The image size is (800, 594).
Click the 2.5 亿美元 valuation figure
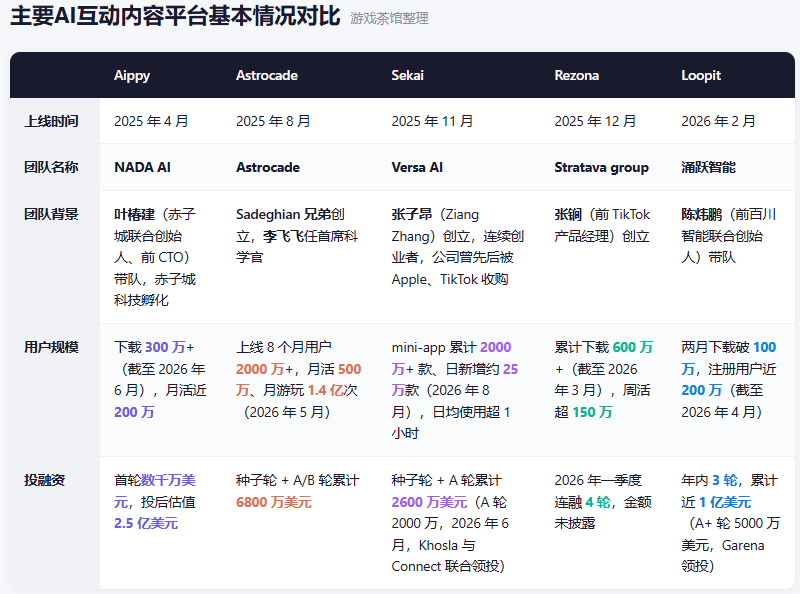coord(146,524)
